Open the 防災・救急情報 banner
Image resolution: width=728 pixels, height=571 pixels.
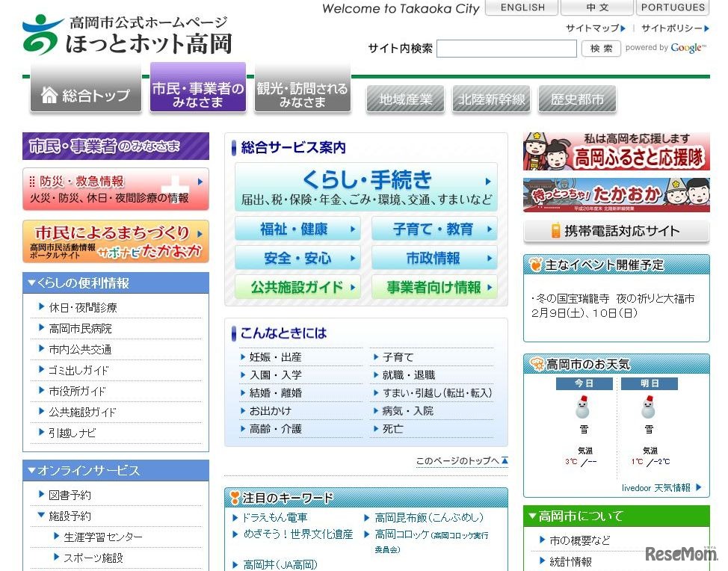click(116, 189)
